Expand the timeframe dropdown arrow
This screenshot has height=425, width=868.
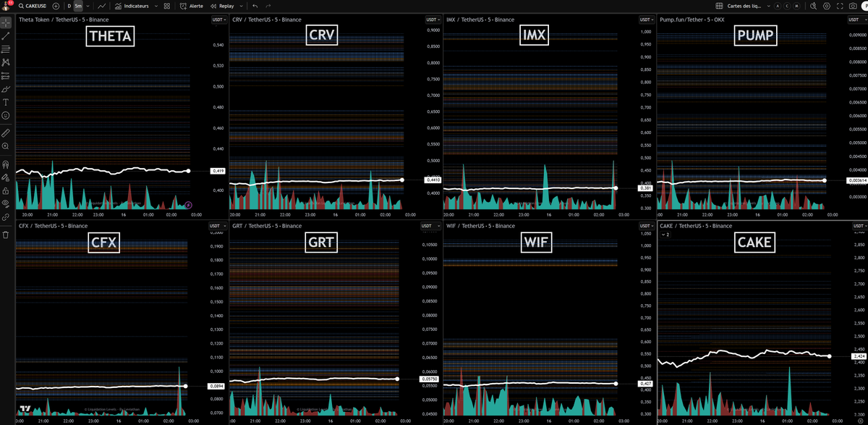tap(88, 6)
